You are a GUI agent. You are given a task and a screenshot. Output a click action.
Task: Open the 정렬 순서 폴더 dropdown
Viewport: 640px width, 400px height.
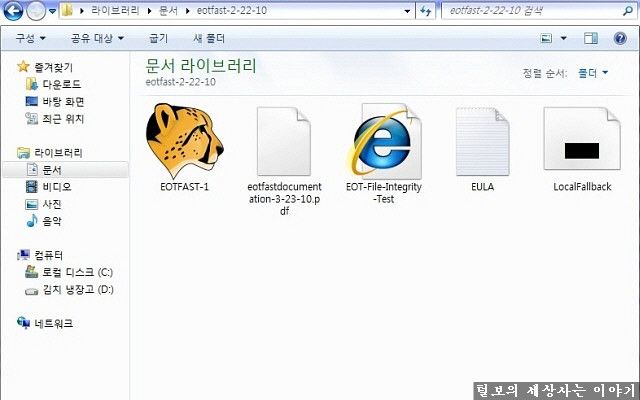pyautogui.click(x=593, y=73)
